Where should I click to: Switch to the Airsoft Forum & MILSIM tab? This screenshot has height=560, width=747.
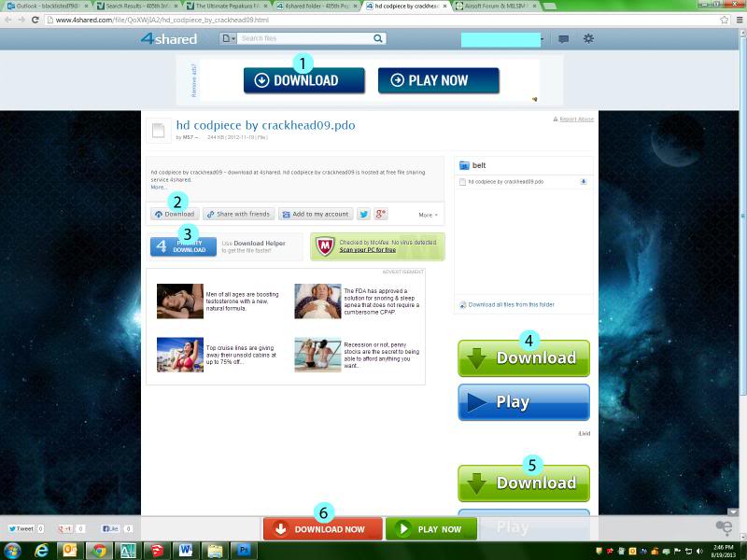[497, 7]
